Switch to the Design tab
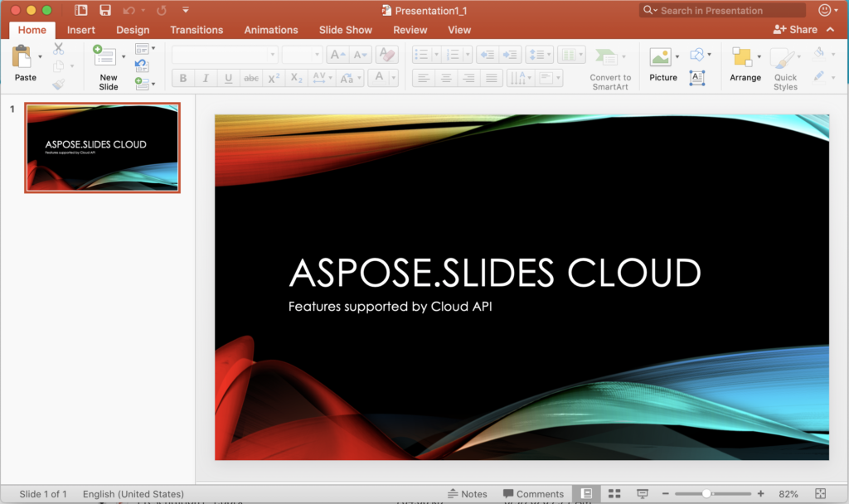Viewport: 849px width, 504px height. click(x=133, y=30)
